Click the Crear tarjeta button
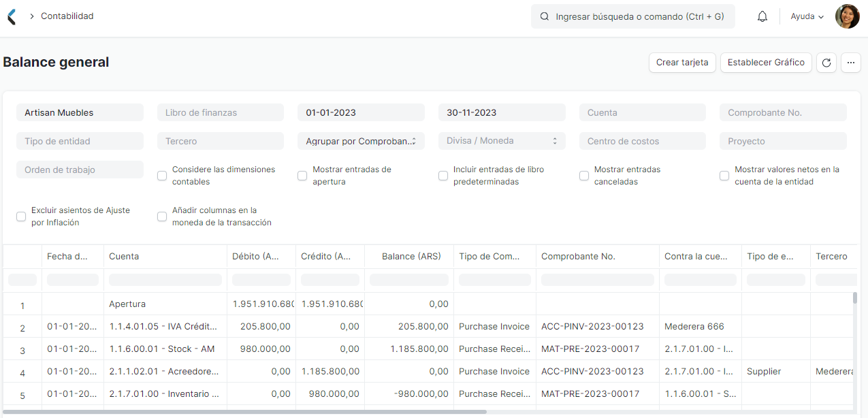This screenshot has height=418, width=868. tap(682, 62)
